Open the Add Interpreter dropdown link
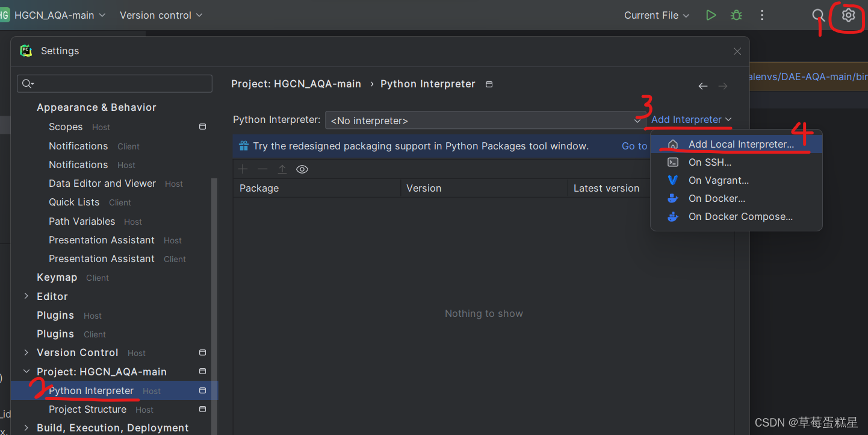The width and height of the screenshot is (868, 435). coord(691,119)
